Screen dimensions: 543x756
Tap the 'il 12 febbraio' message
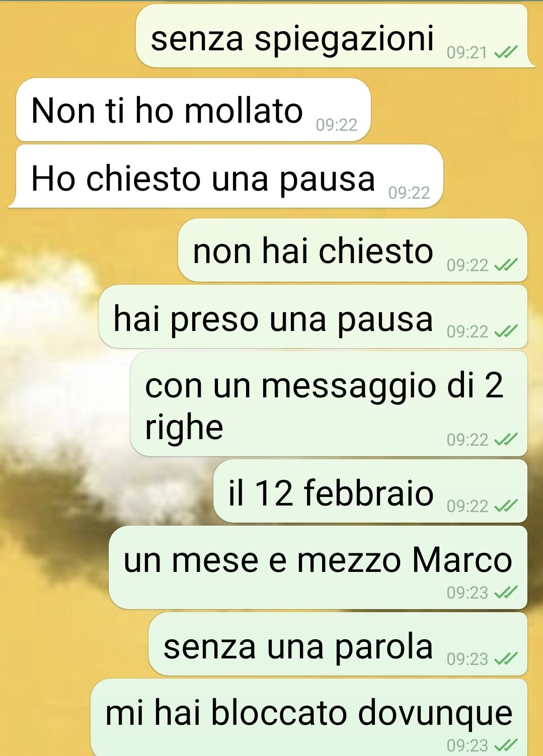(x=370, y=491)
